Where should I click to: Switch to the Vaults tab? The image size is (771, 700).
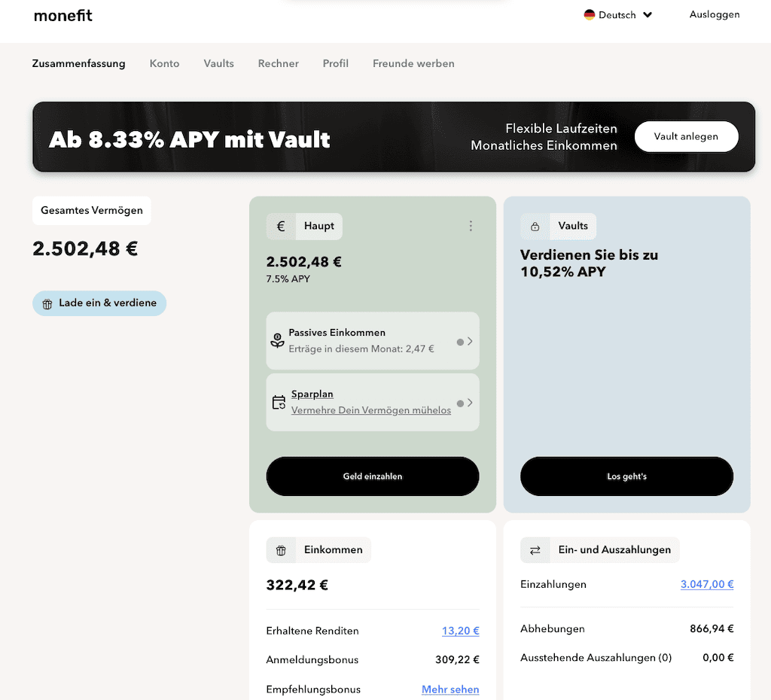219,63
